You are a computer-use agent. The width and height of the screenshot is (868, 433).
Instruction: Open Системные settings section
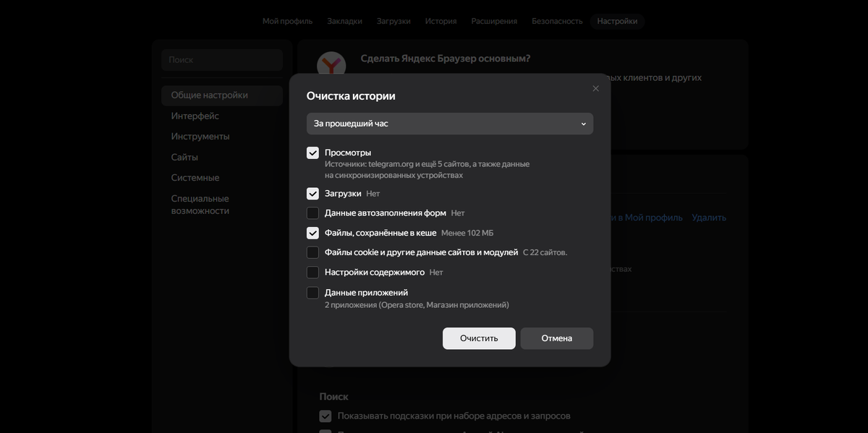click(x=195, y=178)
